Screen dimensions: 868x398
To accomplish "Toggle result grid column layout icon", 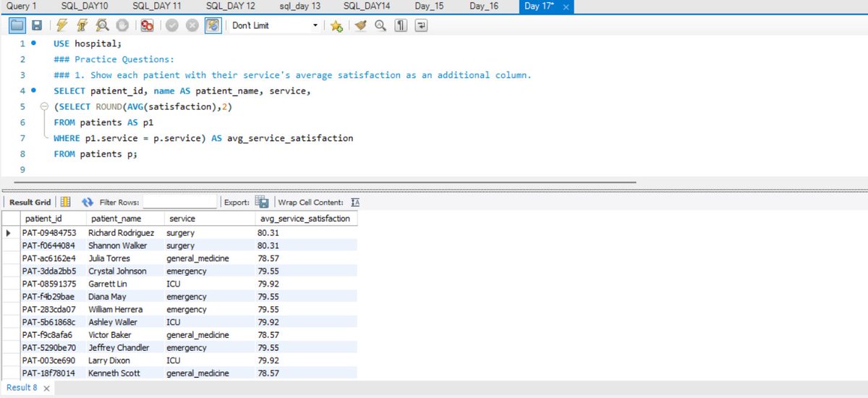I will tap(65, 202).
